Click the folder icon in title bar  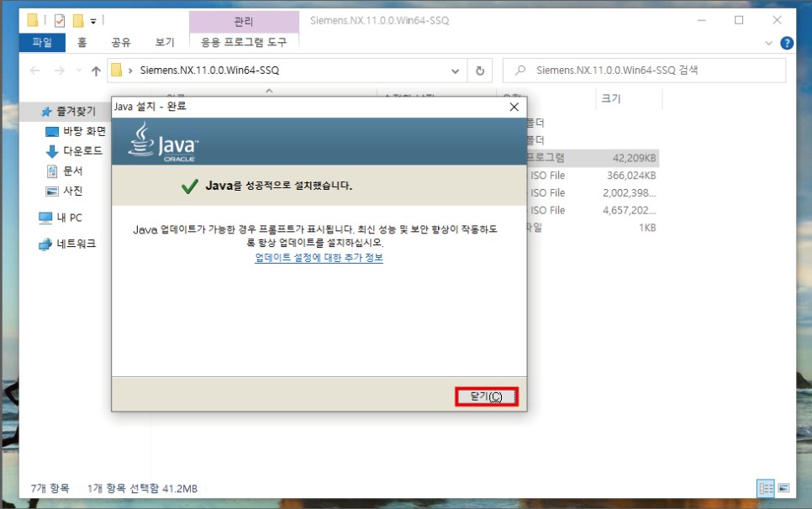point(33,20)
